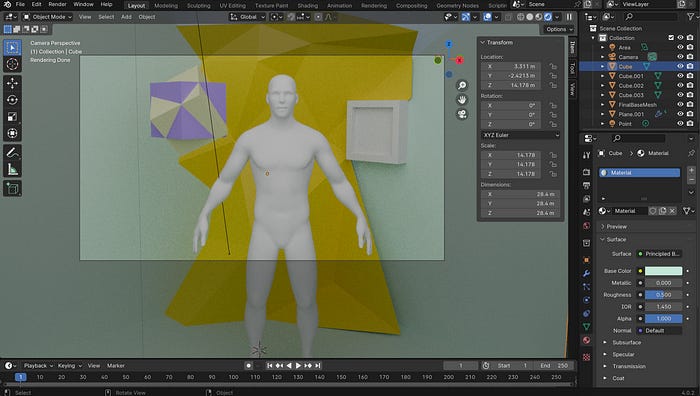Open the Object Data properties tab
Screen dimensions: 700x396
point(587,327)
